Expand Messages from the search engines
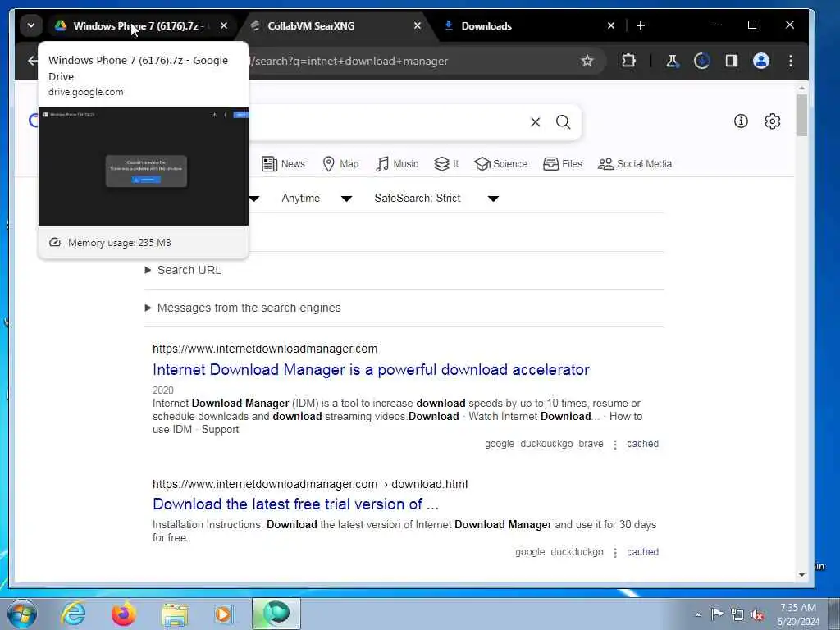Screen dimensions: 840x630 click(243, 308)
